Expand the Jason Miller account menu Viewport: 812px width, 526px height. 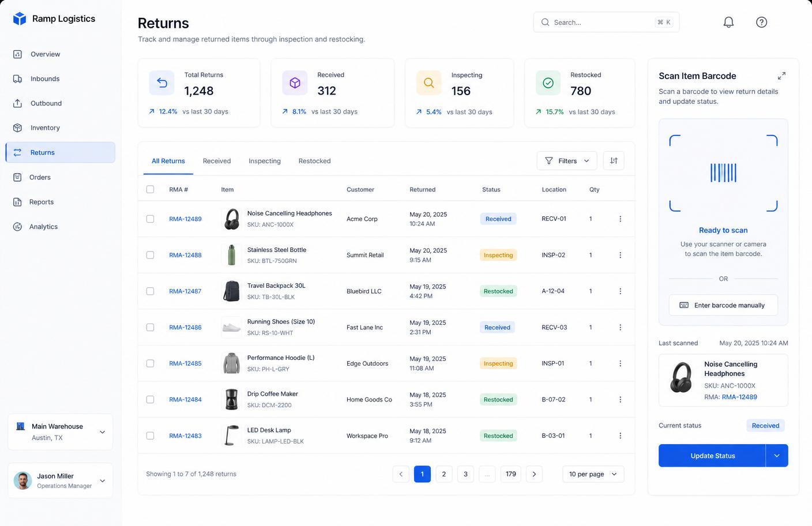(60, 480)
